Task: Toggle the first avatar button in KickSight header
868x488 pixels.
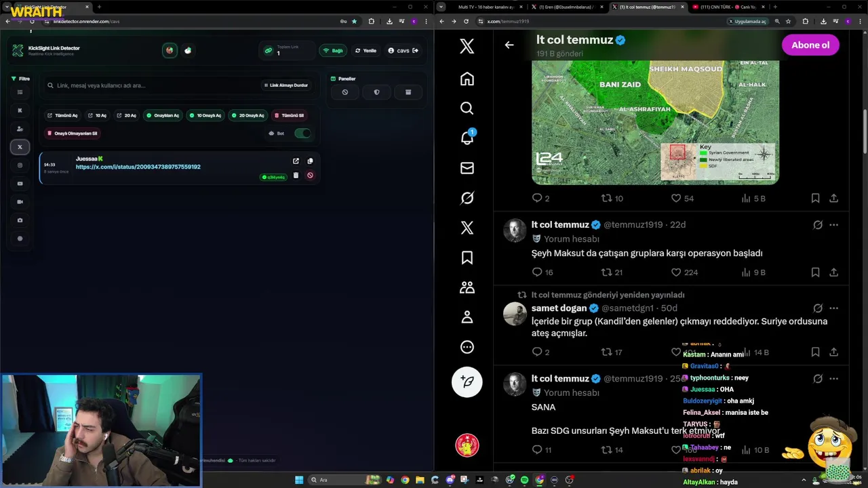Action: coord(170,50)
